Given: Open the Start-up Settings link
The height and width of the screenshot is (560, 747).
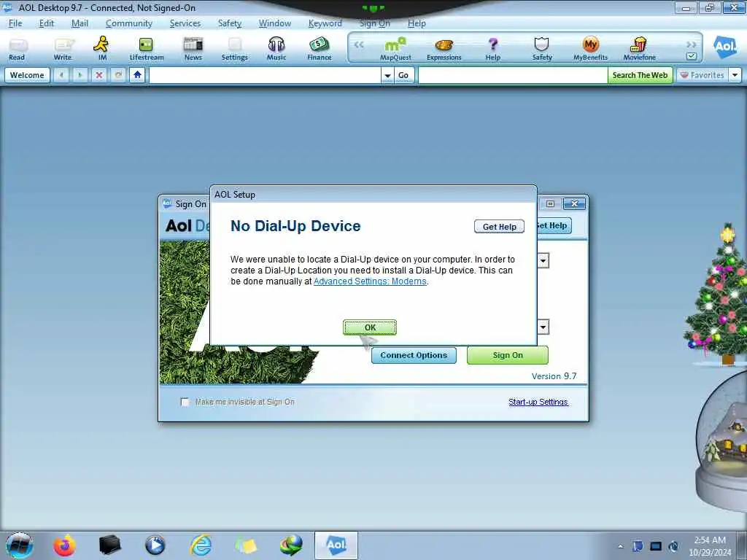Looking at the screenshot, I should [x=538, y=402].
